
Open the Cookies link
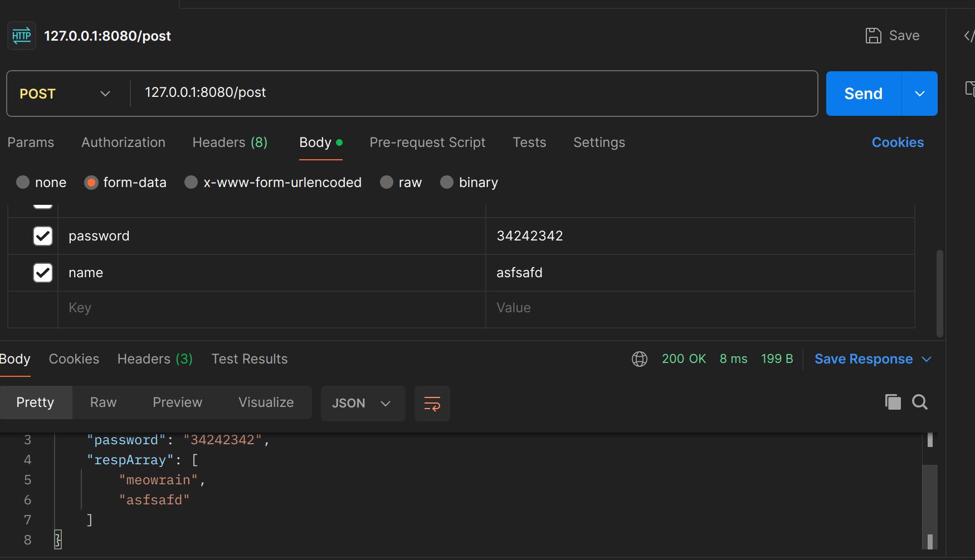[x=898, y=143]
